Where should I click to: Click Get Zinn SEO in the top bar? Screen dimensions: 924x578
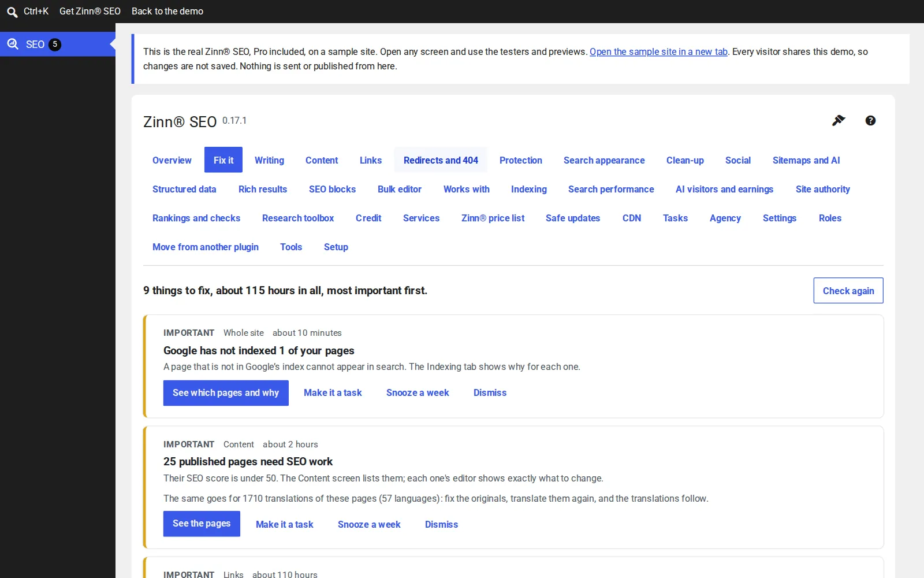tap(90, 12)
